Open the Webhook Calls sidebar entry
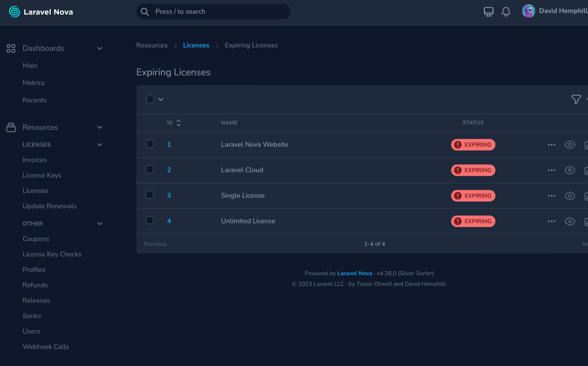This screenshot has width=588, height=366. [46, 346]
